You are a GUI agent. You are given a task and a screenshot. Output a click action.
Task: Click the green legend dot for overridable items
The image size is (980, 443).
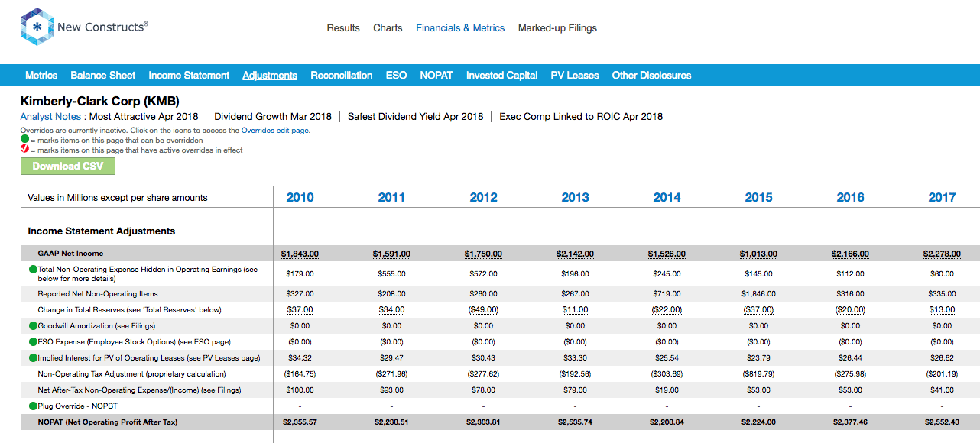(24, 141)
